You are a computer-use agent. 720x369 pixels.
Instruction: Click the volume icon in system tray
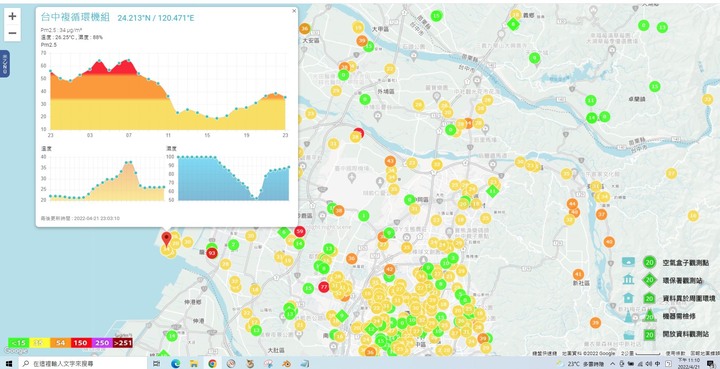649,363
